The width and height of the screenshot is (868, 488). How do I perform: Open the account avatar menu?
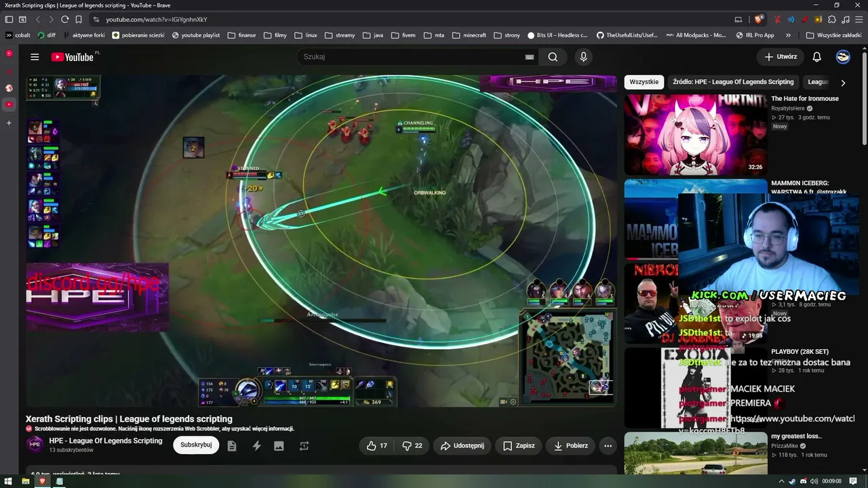843,57
